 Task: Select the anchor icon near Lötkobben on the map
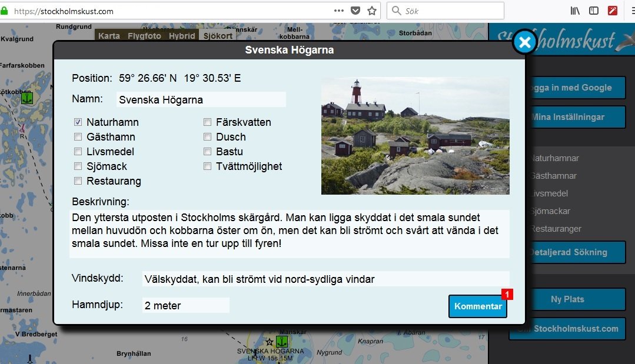26,98
